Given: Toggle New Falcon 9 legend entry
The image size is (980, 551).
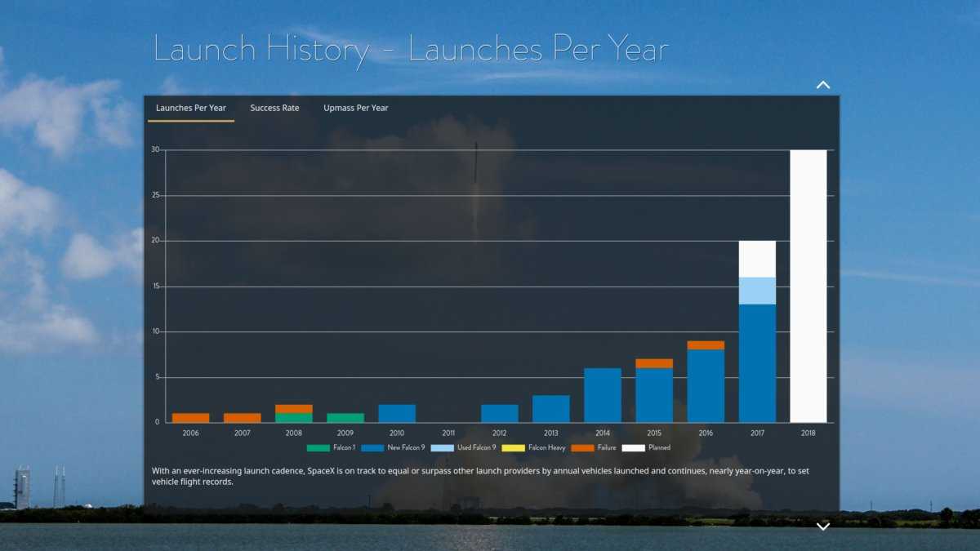Looking at the screenshot, I should [x=394, y=447].
